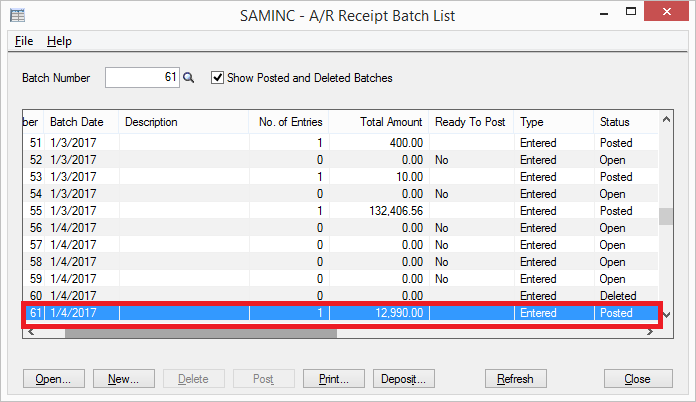Image resolution: width=696 pixels, height=402 pixels.
Task: Select batch 58 row number
Action: point(36,262)
